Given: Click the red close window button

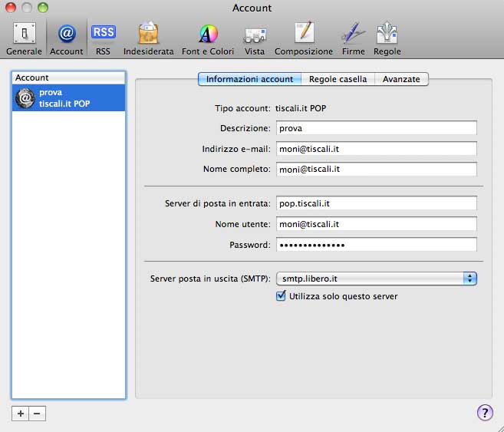Looking at the screenshot, I should click(11, 8).
